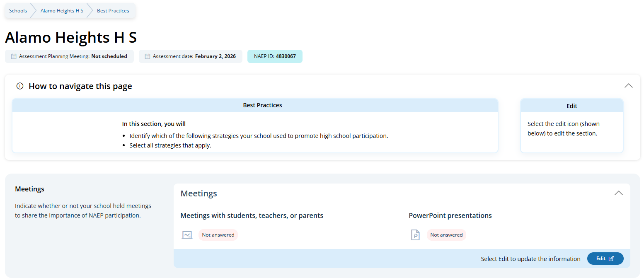Screen dimensions: 644x278
Task: Click the PowerPoint presentations label
Action: 450,215
